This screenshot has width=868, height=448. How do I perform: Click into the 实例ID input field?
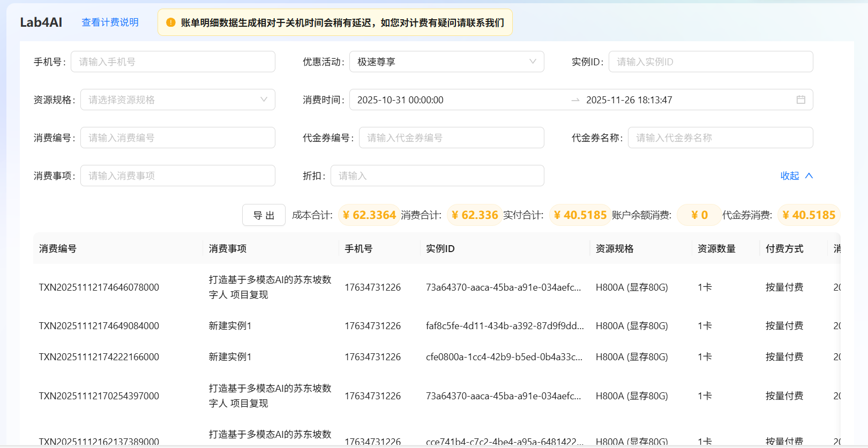click(710, 62)
